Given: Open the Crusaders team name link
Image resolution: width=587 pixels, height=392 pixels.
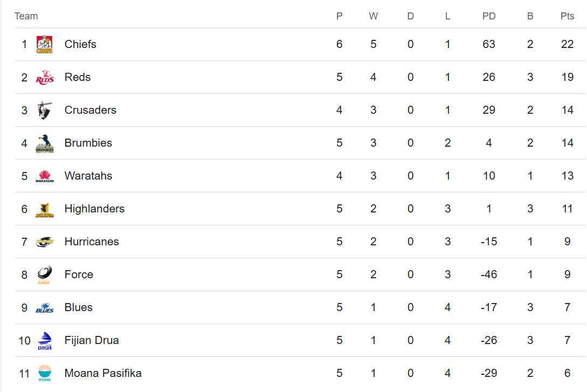Looking at the screenshot, I should click(x=90, y=110).
